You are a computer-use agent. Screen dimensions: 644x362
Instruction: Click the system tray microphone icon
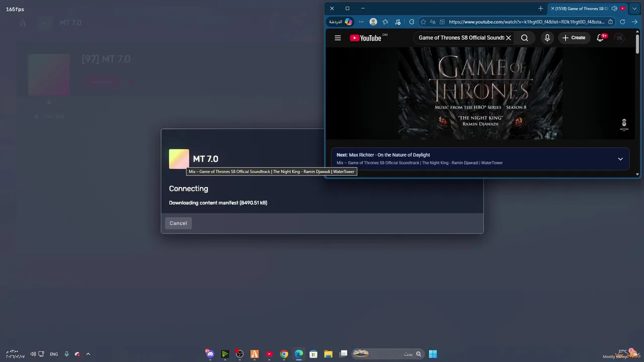(x=66, y=354)
